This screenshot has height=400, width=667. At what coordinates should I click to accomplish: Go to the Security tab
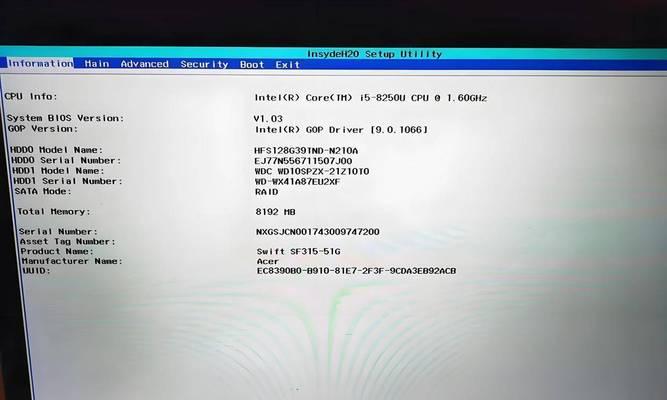click(x=204, y=64)
